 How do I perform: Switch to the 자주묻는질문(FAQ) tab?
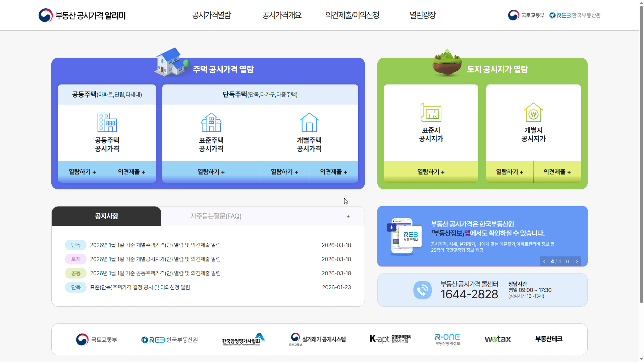[x=216, y=216]
